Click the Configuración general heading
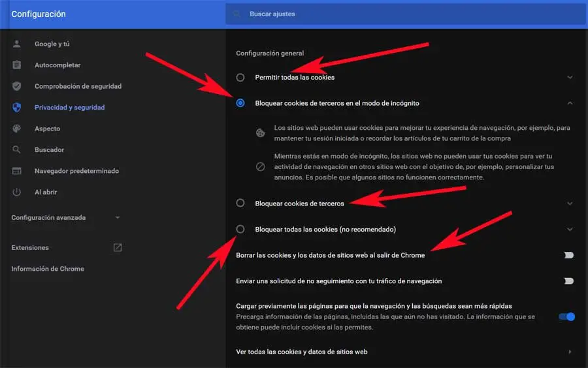The image size is (588, 368). click(x=270, y=53)
